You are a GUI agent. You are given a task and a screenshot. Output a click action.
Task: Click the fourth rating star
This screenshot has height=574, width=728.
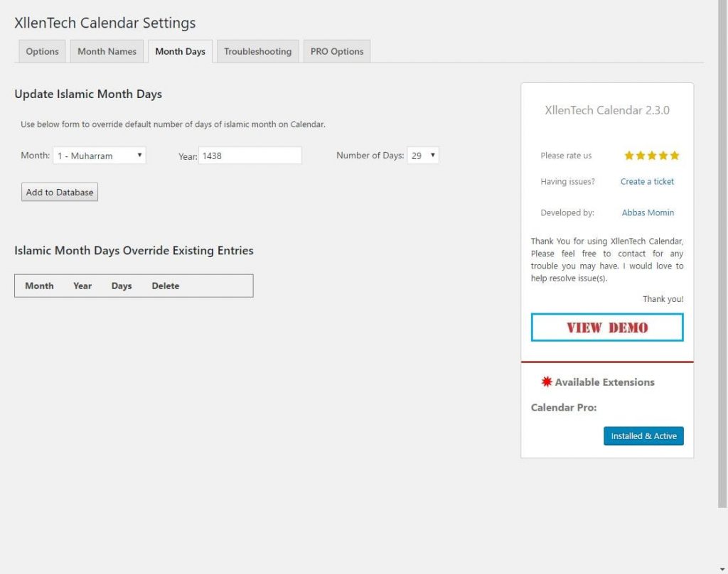tap(663, 156)
